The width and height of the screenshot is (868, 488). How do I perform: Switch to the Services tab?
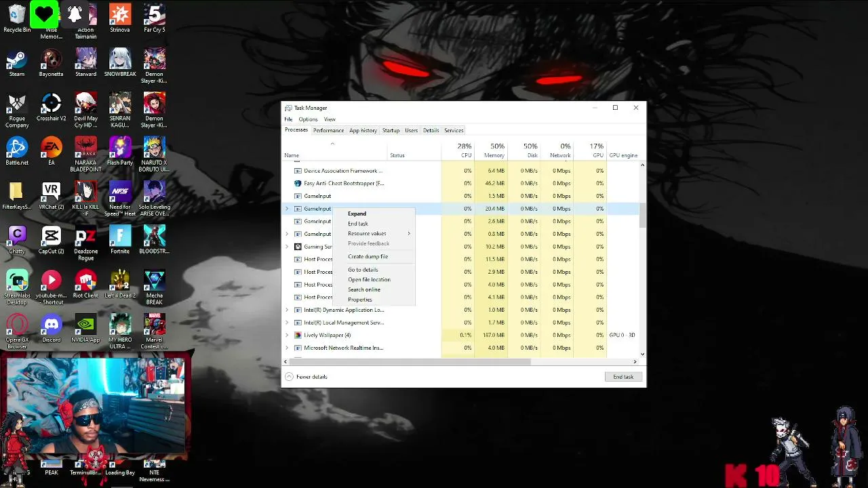click(454, 130)
